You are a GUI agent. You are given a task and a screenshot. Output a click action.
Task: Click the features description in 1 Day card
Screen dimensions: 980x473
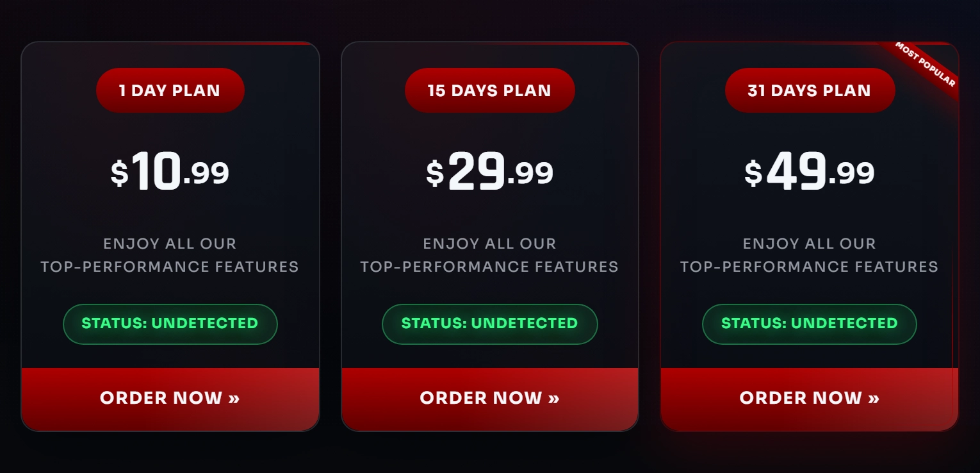pos(170,255)
